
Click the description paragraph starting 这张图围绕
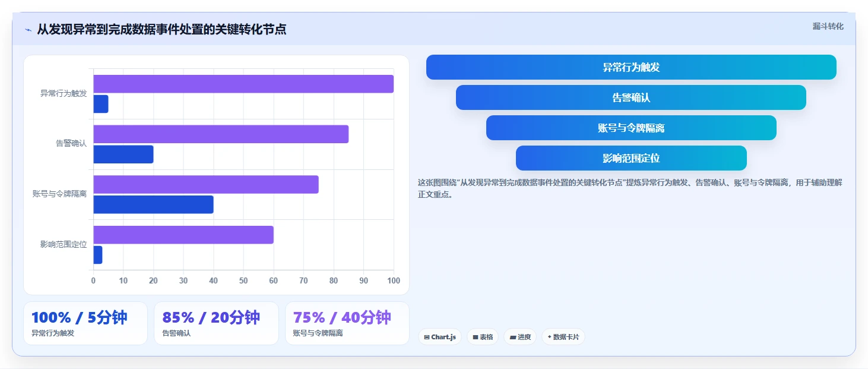click(x=630, y=188)
